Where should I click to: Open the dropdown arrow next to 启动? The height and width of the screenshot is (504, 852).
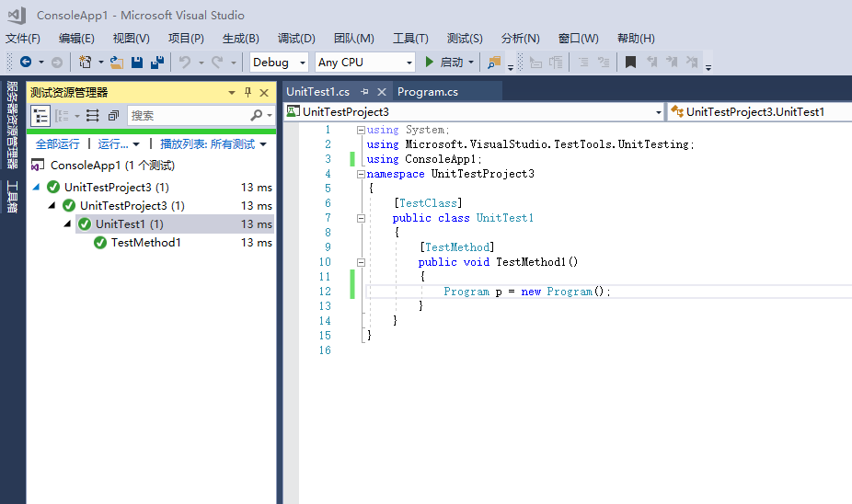coord(470,62)
